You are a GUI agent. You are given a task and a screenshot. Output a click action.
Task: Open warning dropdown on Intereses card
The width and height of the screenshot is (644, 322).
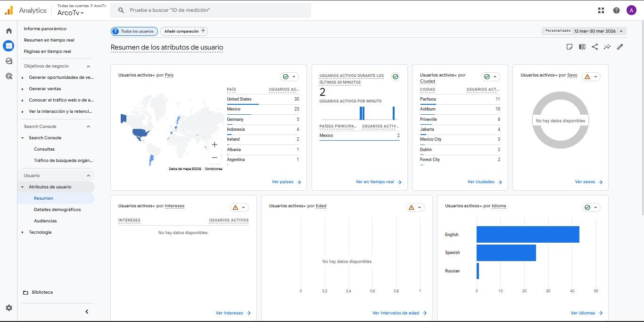tap(239, 207)
